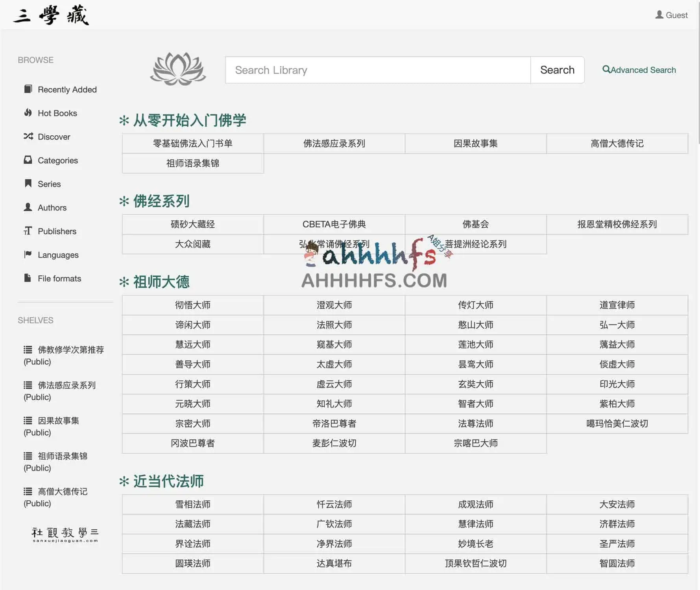
Task: View File formats in the sidebar
Action: point(59,278)
